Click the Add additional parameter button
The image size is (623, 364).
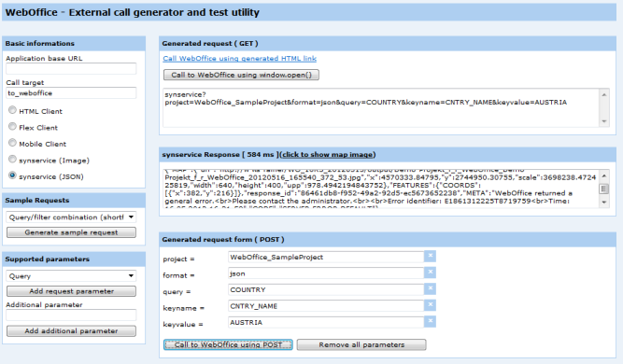point(71,330)
